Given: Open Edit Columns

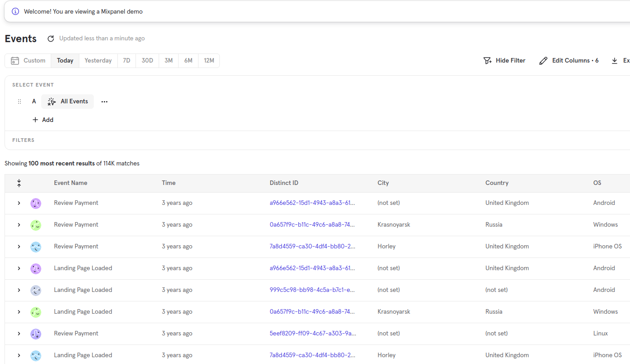Looking at the screenshot, I should click(x=569, y=61).
